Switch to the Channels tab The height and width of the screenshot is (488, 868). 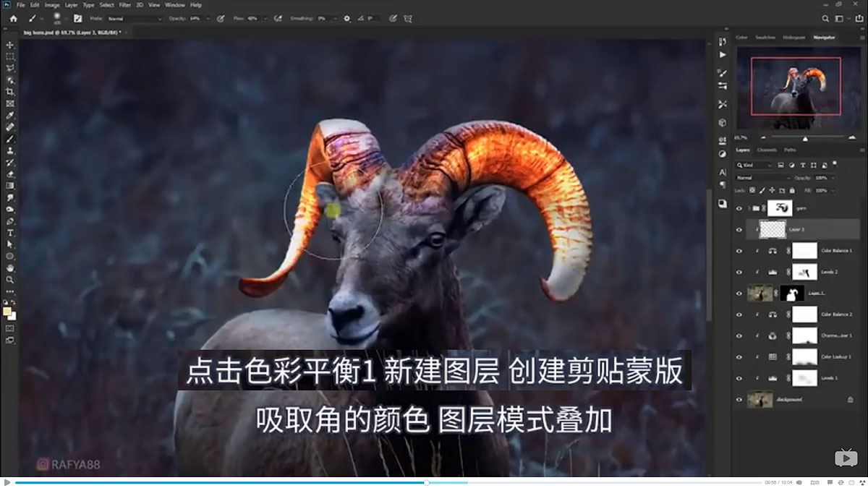tap(766, 150)
